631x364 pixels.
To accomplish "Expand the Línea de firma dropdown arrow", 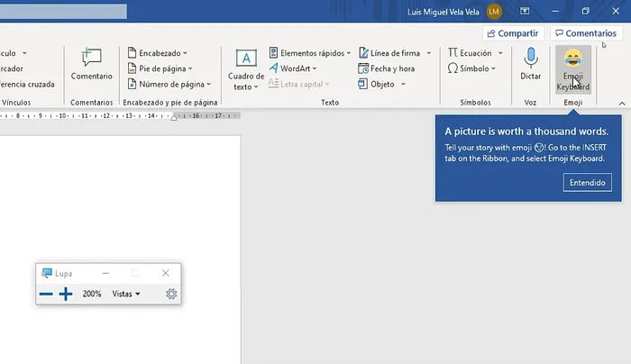I will coord(428,52).
